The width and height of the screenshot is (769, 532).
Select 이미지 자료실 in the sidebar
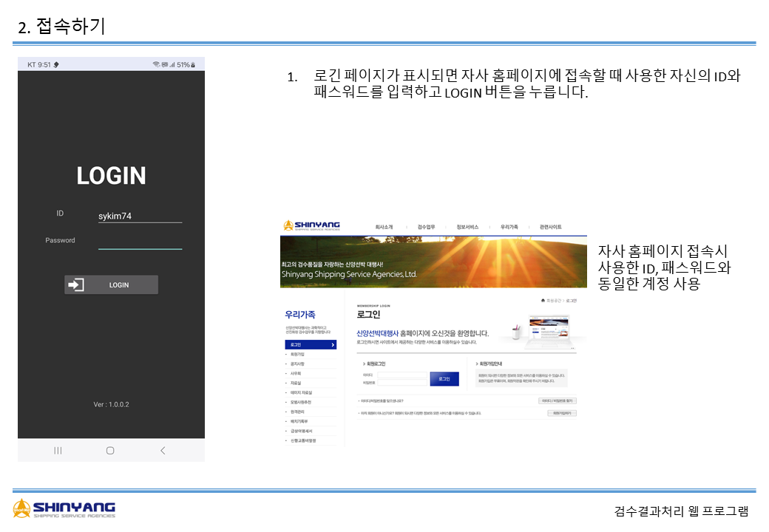click(301, 392)
